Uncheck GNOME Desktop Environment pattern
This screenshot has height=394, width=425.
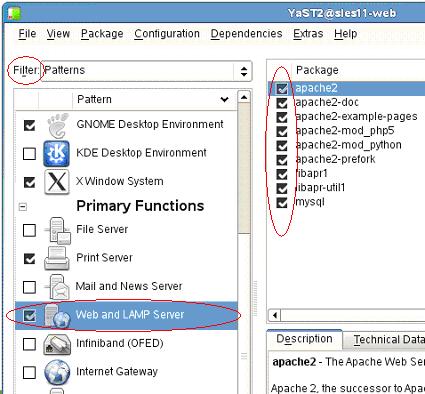(29, 125)
